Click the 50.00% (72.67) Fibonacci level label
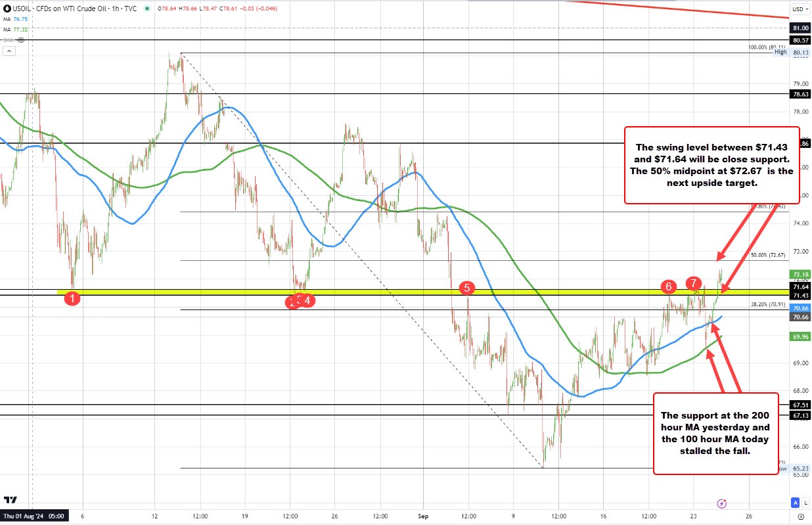812x525 pixels. [x=767, y=255]
